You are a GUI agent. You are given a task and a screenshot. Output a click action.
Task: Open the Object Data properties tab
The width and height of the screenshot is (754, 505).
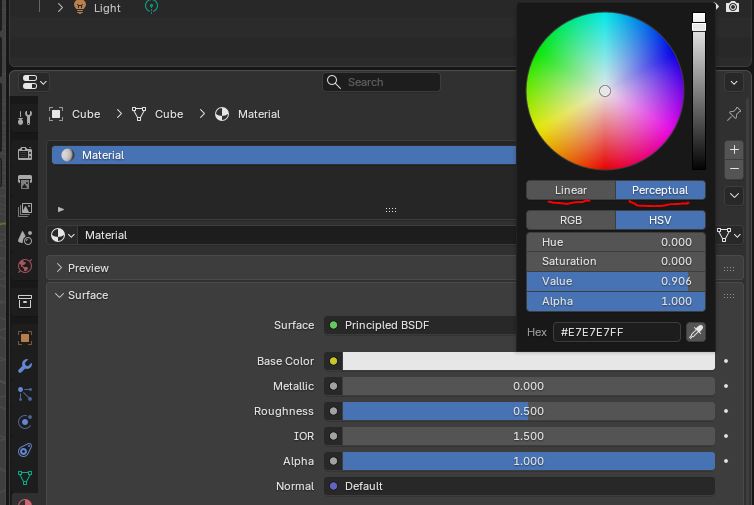[25, 478]
